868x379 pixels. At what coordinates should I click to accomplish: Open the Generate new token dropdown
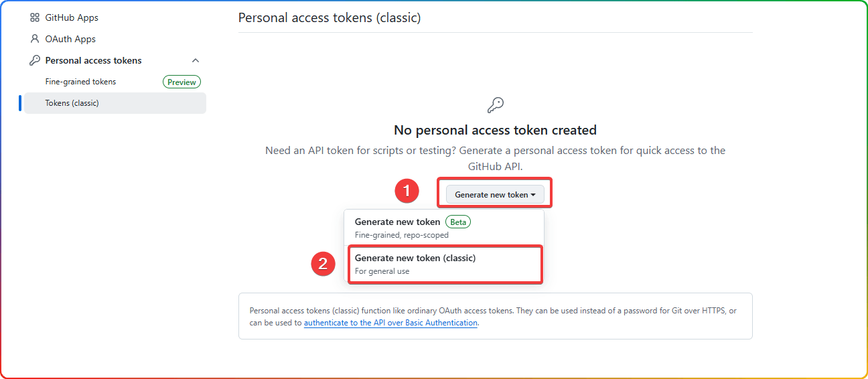click(x=495, y=195)
